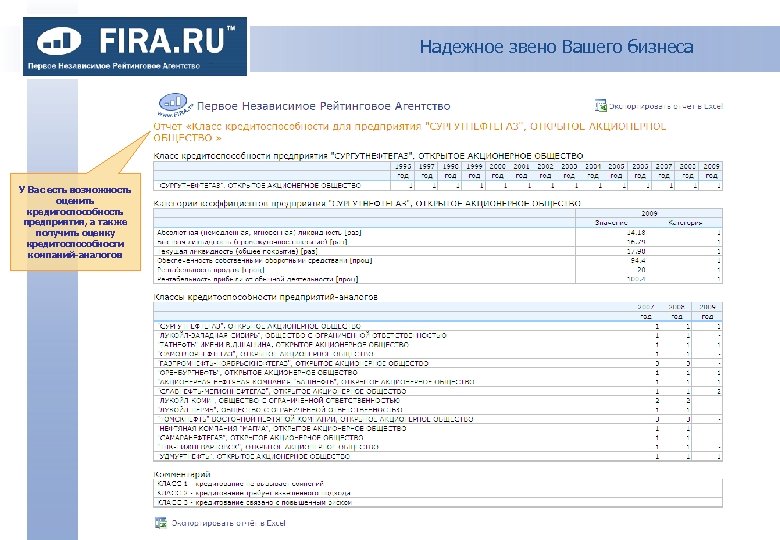This screenshot has height=540, width=780.
Task: Click the heading 'Классы кредитоспособности предприятий-аналогов'
Action: click(x=266, y=297)
